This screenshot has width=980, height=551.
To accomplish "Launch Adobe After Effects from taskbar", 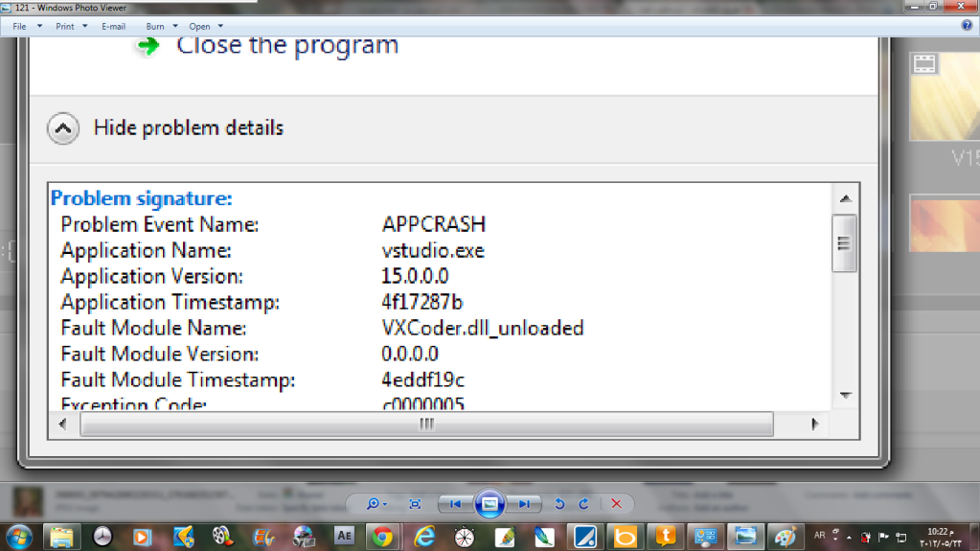I will [344, 538].
